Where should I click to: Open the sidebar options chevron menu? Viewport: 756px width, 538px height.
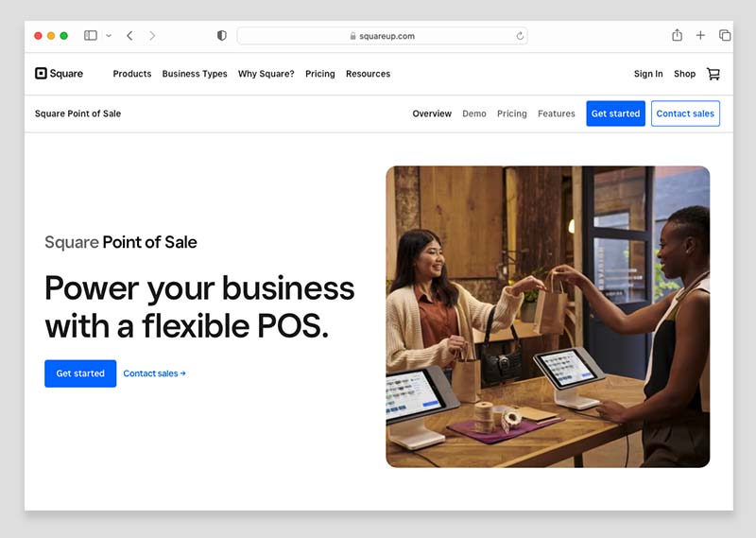coord(109,36)
